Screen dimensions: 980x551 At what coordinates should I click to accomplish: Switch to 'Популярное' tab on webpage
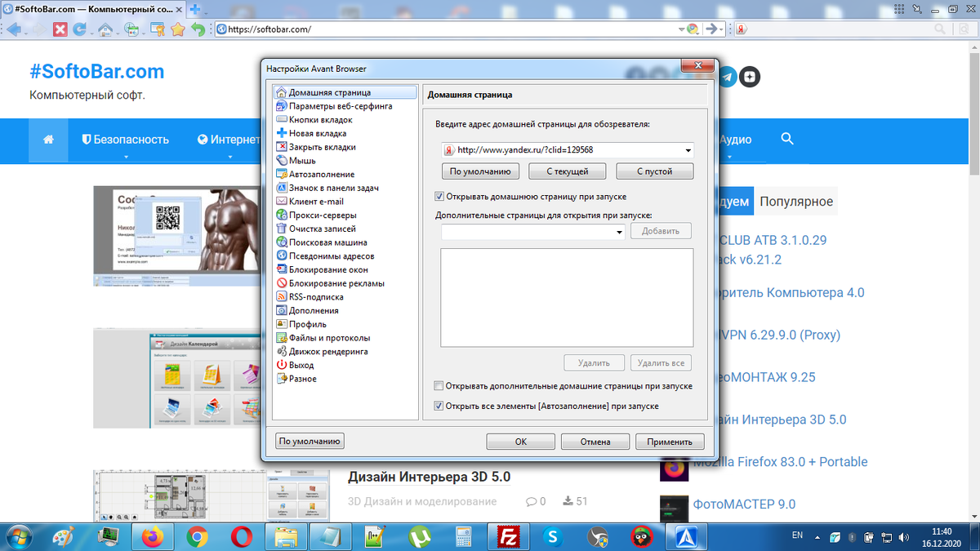click(796, 202)
